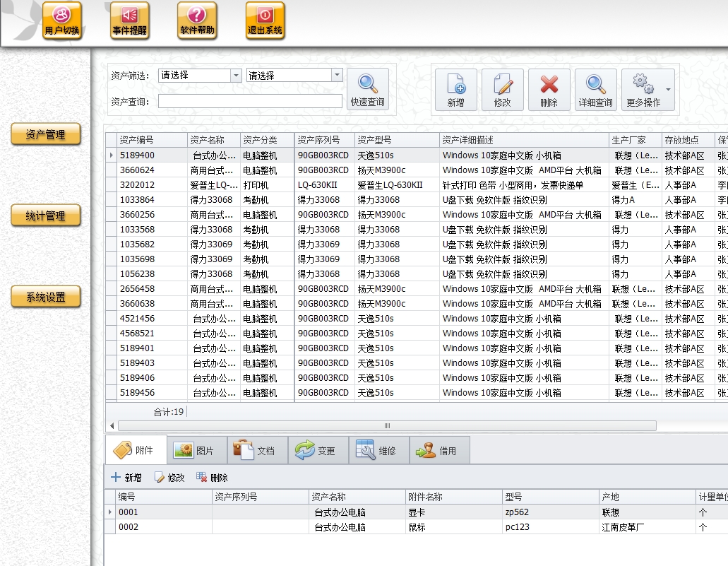Switch to the 维修 tab

(378, 450)
